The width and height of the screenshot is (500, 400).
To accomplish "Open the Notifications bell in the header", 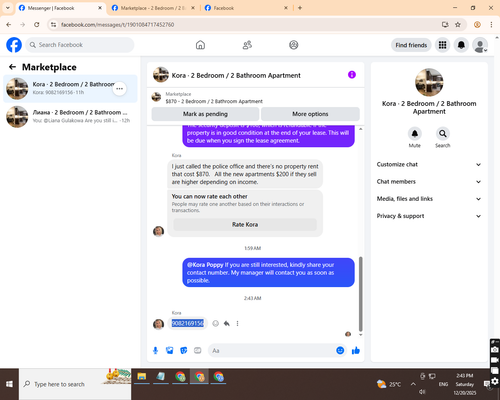I will point(461,45).
